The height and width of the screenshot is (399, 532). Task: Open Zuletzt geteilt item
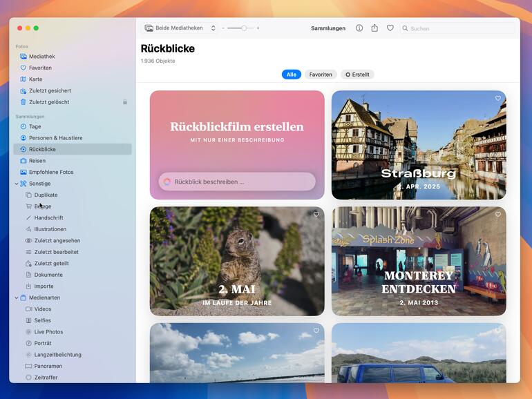click(72, 264)
